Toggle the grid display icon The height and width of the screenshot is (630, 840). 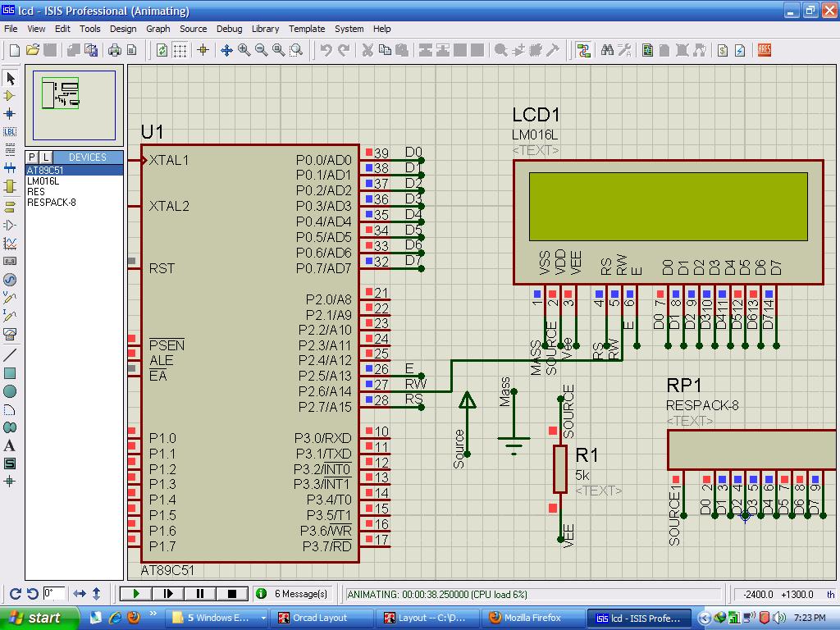[x=180, y=50]
